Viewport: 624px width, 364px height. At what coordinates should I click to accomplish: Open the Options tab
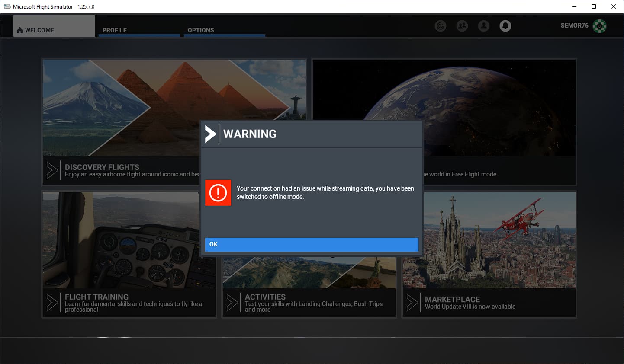pyautogui.click(x=201, y=30)
